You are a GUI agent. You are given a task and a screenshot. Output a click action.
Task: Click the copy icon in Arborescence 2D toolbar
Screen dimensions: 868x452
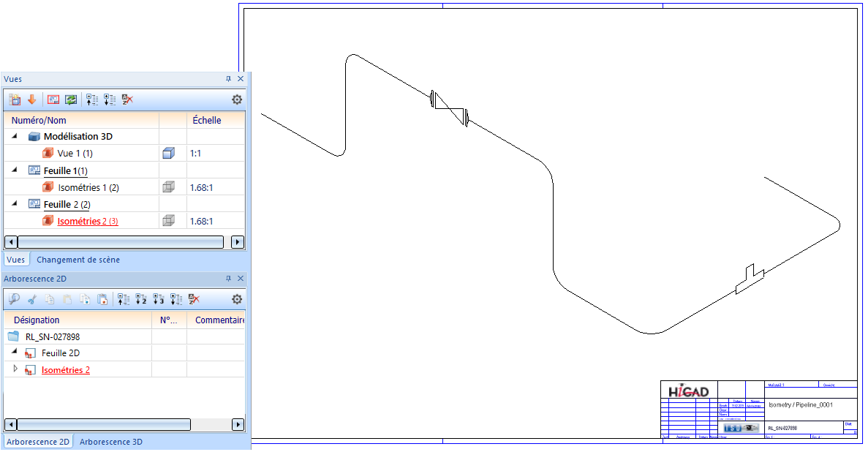(50, 299)
